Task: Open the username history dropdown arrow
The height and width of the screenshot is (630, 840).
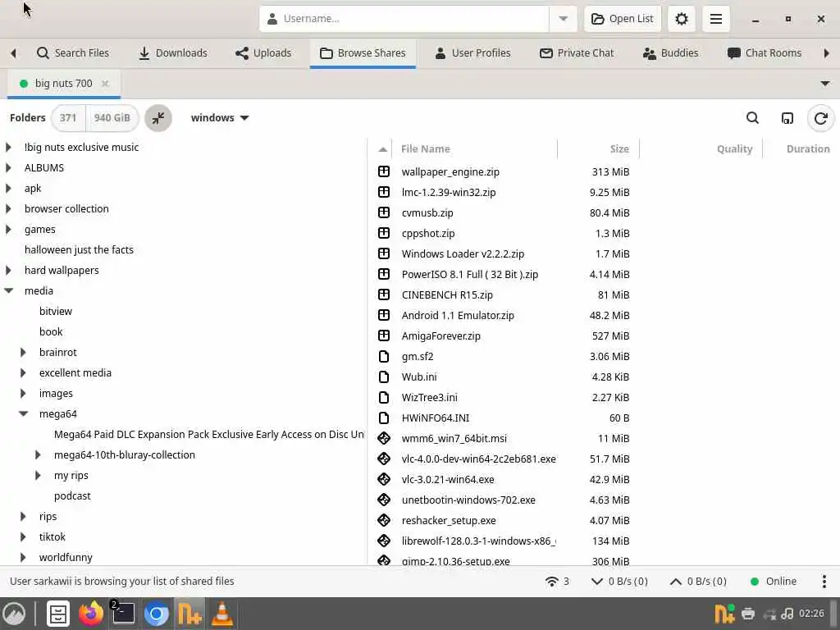Action: pos(563,19)
